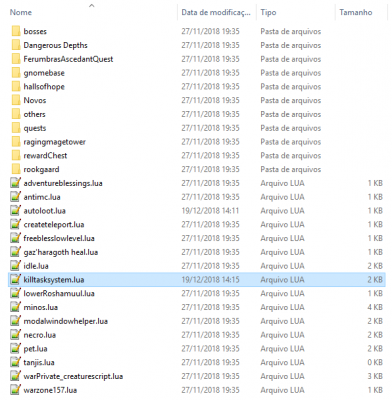Select the ragingmagetower folder name
392x400 pixels.
point(55,142)
